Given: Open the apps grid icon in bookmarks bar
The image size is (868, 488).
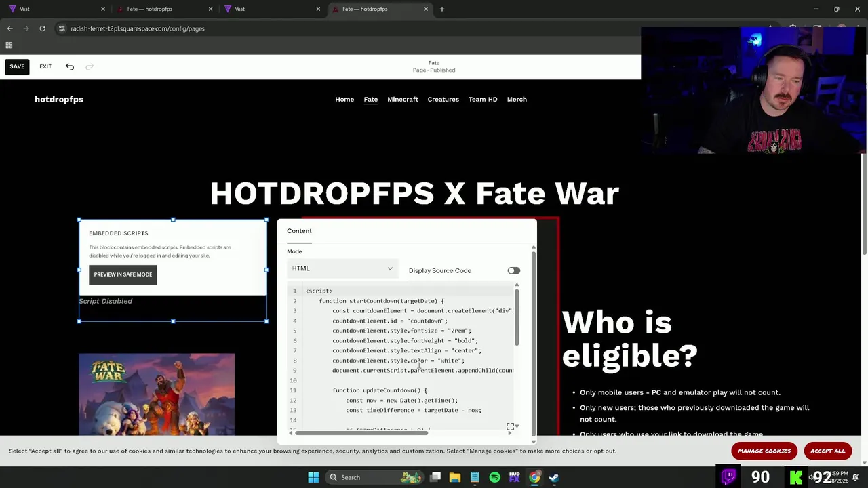Looking at the screenshot, I should tap(9, 45).
